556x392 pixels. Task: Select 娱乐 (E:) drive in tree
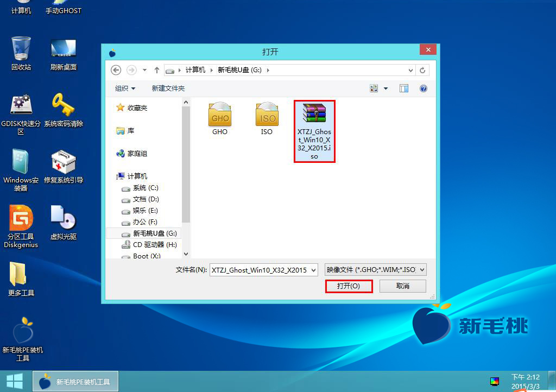(x=140, y=211)
